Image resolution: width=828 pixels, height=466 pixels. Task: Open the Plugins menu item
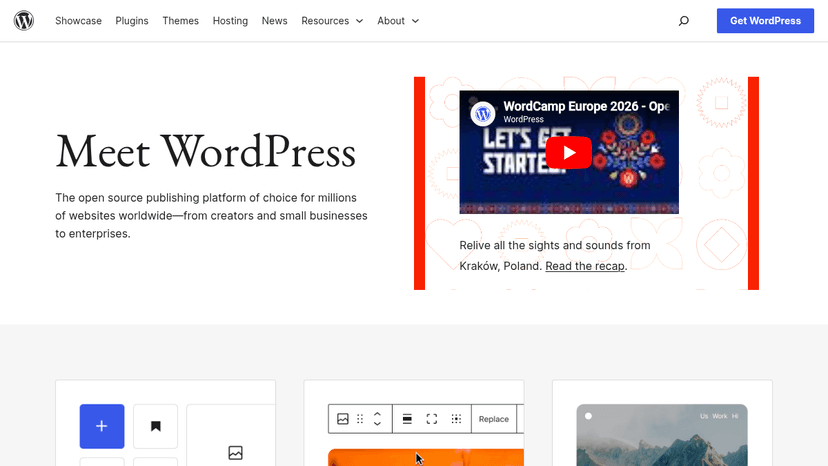pos(132,21)
